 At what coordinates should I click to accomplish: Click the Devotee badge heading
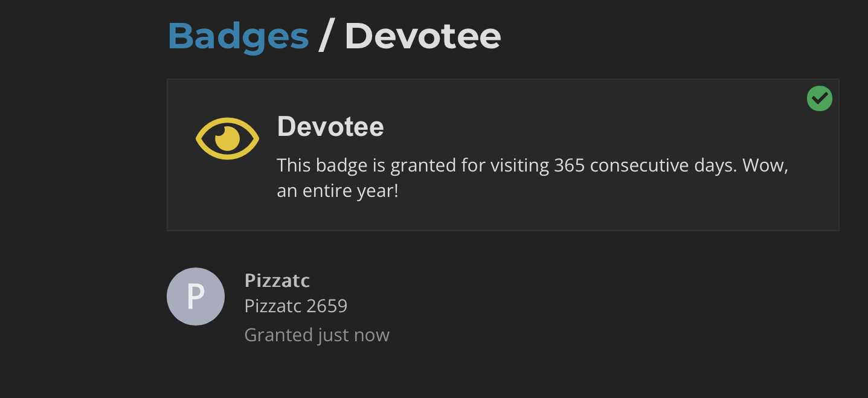330,127
